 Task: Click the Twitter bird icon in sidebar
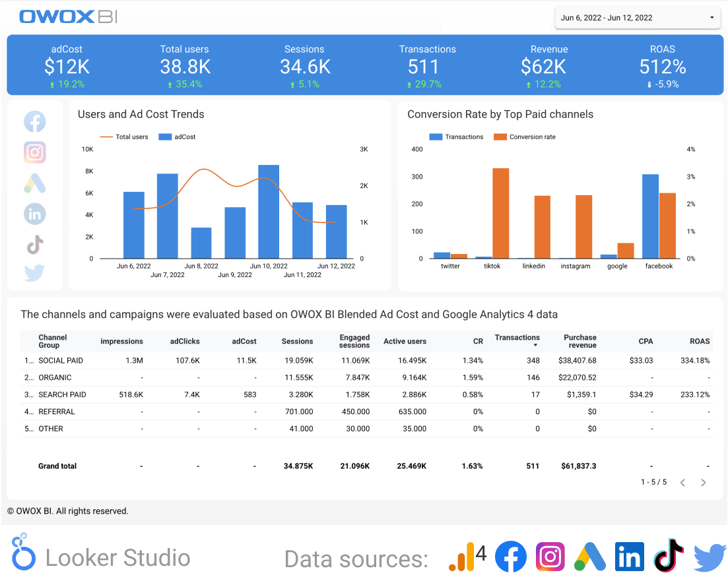pos(35,273)
